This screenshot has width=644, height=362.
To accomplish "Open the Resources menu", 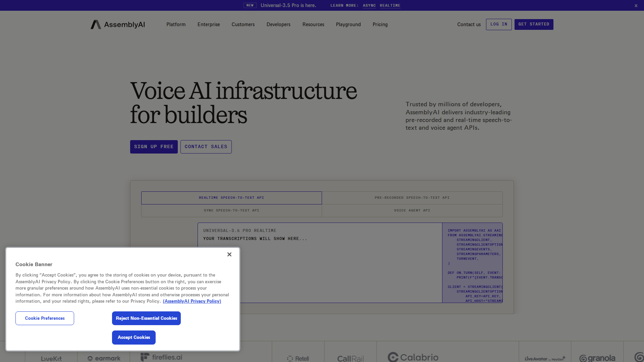I will coord(313,24).
